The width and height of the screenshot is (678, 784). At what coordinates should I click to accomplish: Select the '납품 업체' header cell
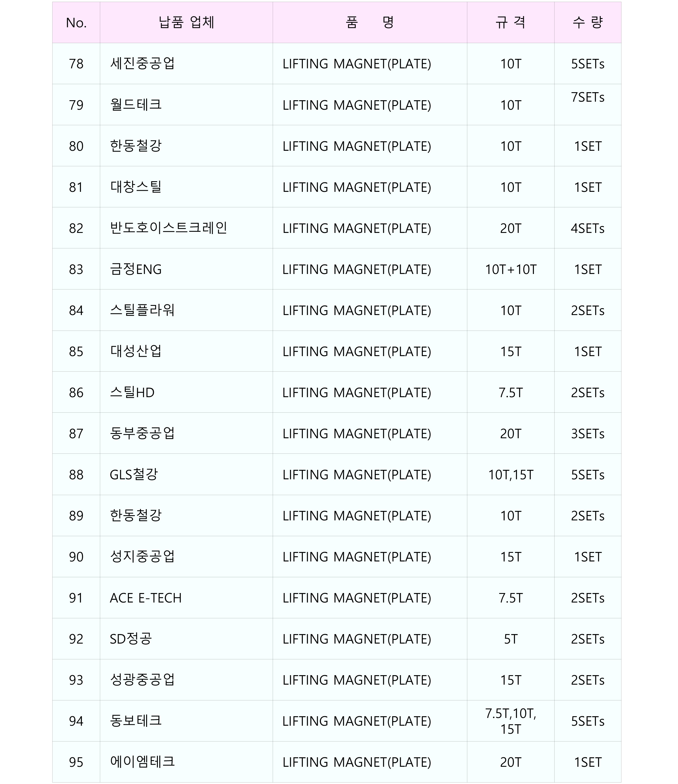pyautogui.click(x=186, y=23)
